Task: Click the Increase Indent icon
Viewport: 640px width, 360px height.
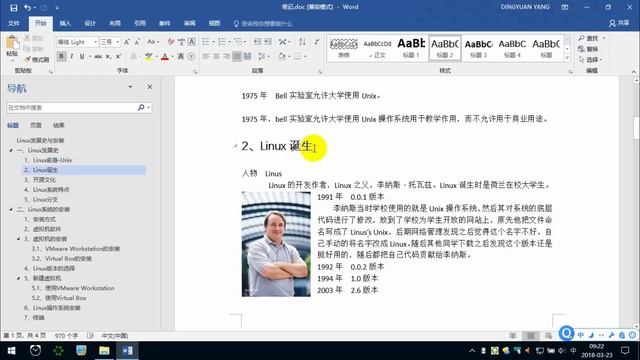Action: tap(268, 42)
